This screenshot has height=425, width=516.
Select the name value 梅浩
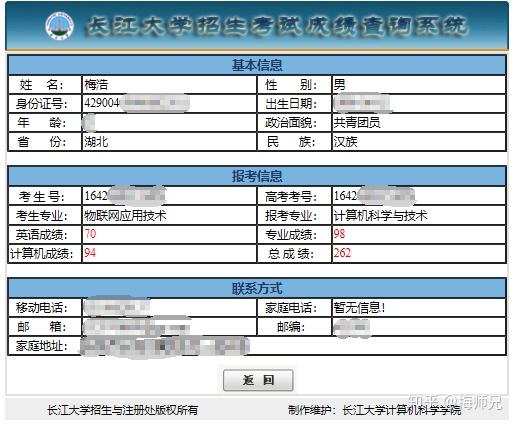pos(96,84)
